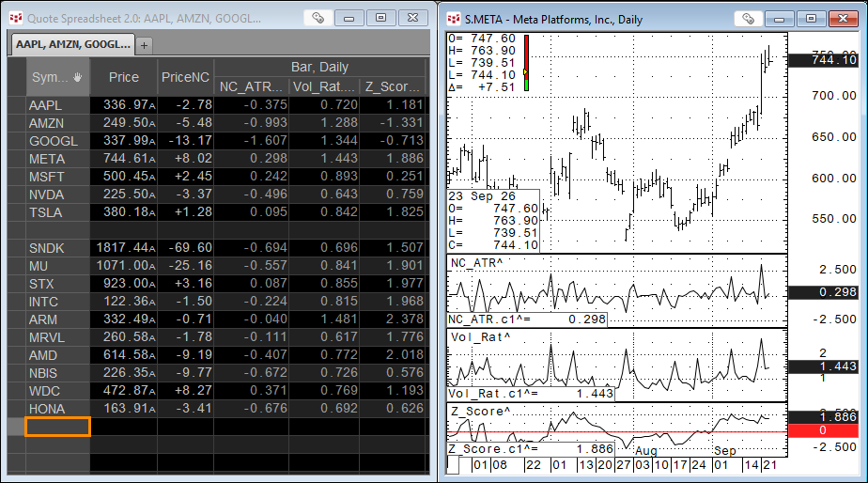The height and width of the screenshot is (483, 868).
Task: Click the Vol_Rat column header
Action: point(324,86)
